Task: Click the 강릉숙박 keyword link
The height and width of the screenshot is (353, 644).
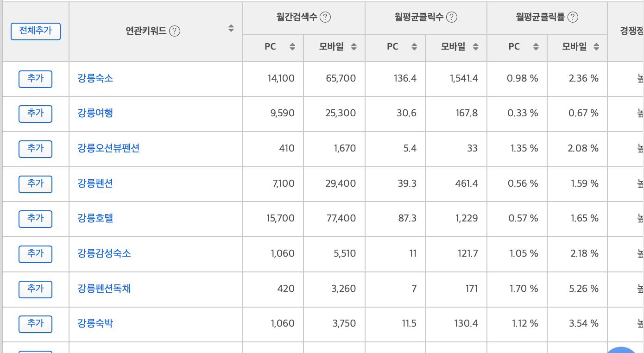Action: (x=95, y=323)
